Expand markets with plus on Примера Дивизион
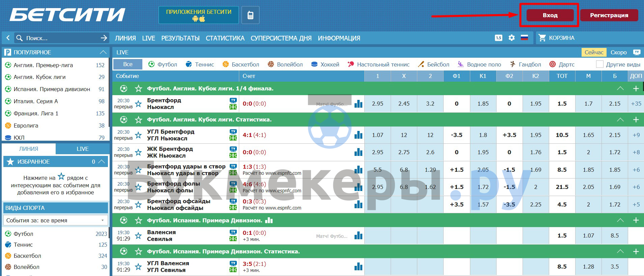Viewport: 644px width, 276px height. 636,220
